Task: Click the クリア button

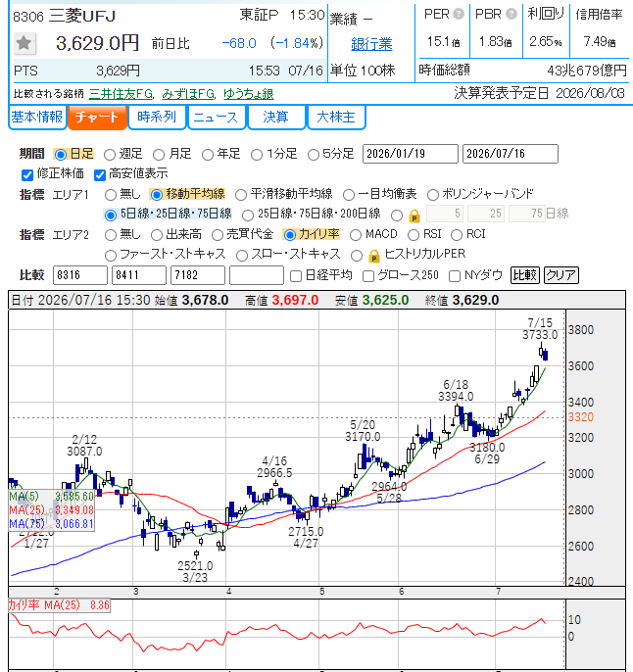Action: [x=561, y=275]
